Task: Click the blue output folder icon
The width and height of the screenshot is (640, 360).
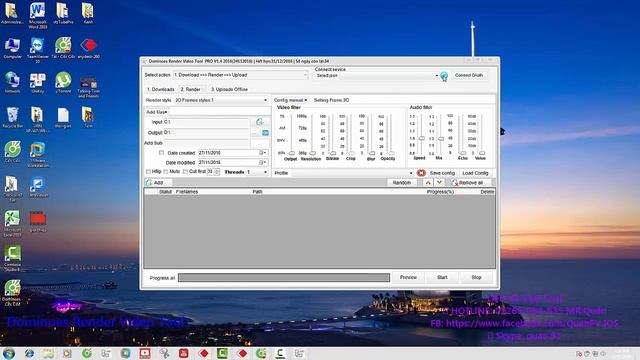Action: point(265,133)
